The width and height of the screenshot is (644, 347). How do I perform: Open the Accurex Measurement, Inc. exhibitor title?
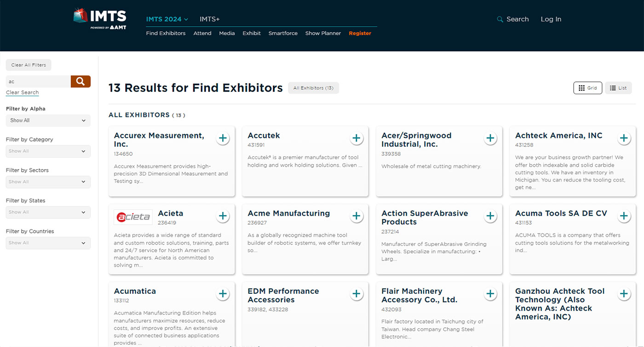159,140
